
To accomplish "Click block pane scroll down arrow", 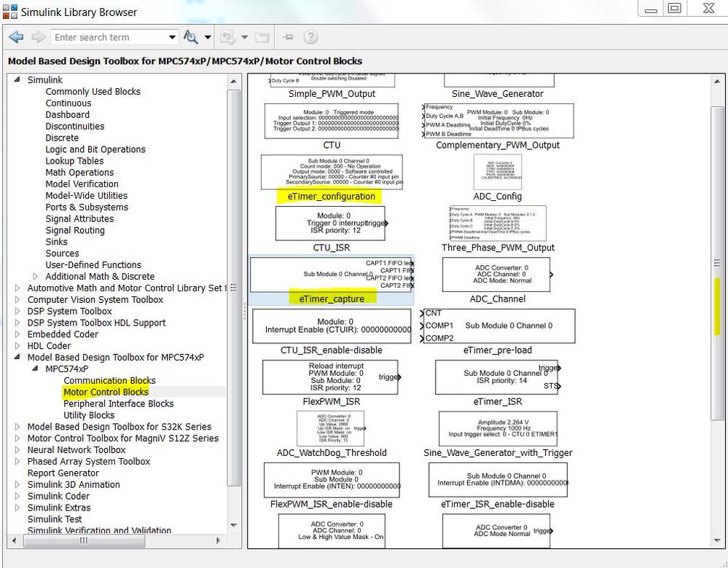I will point(717,540).
